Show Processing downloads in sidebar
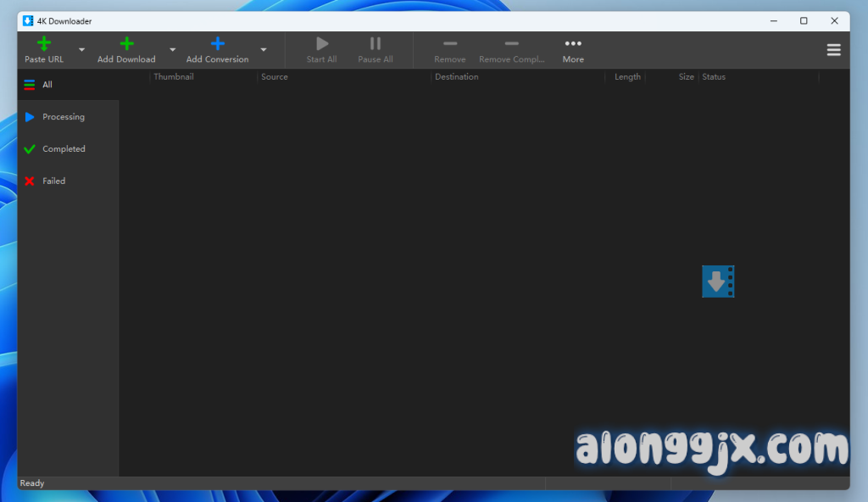This screenshot has height=502, width=868. (63, 117)
